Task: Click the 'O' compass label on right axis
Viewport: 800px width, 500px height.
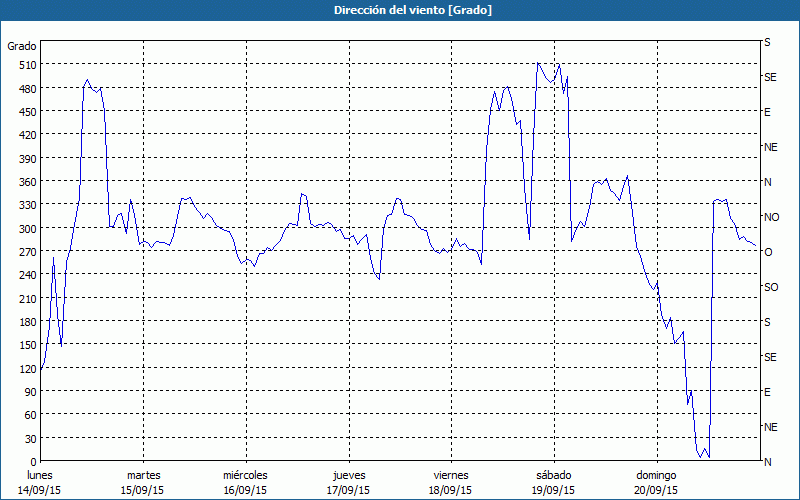Action: pyautogui.click(x=768, y=252)
